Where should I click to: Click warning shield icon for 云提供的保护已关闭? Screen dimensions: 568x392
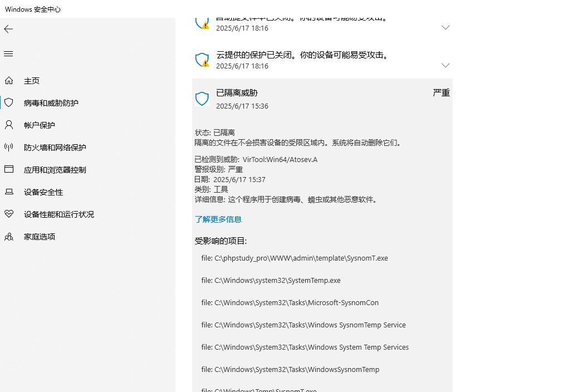[202, 60]
